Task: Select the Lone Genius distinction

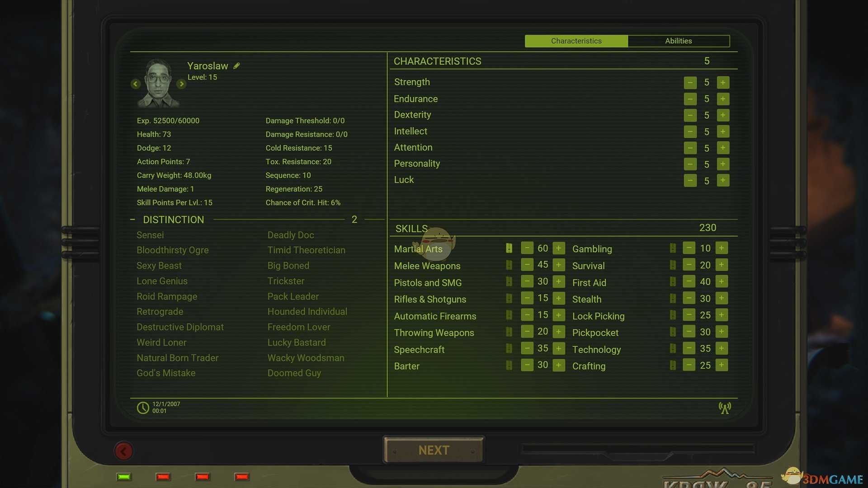Action: (162, 281)
